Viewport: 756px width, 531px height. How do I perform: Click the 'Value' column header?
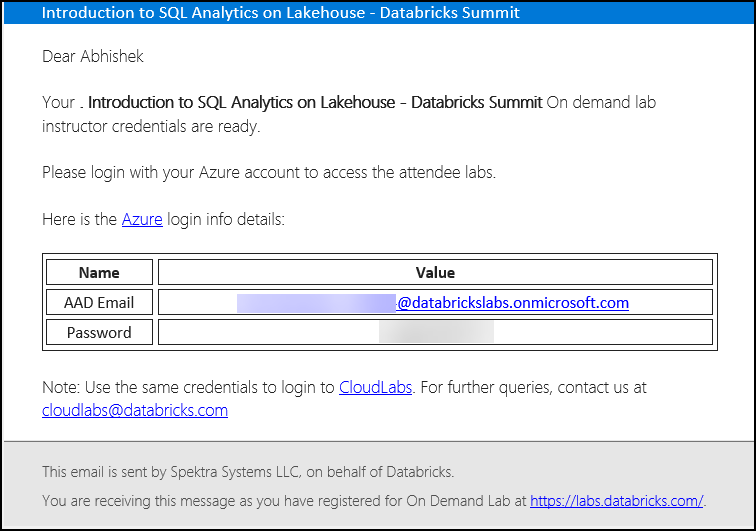[x=435, y=272]
